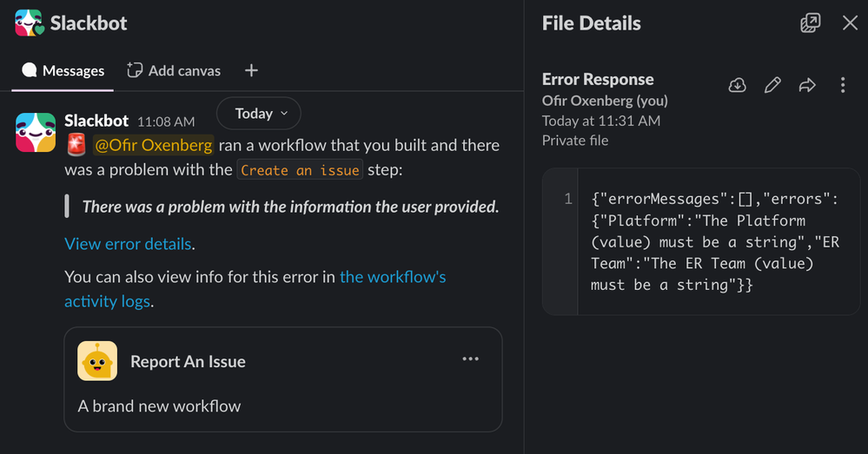Image resolution: width=868 pixels, height=454 pixels.
Task: Open the Report An Issue workflow title
Action: coord(188,362)
